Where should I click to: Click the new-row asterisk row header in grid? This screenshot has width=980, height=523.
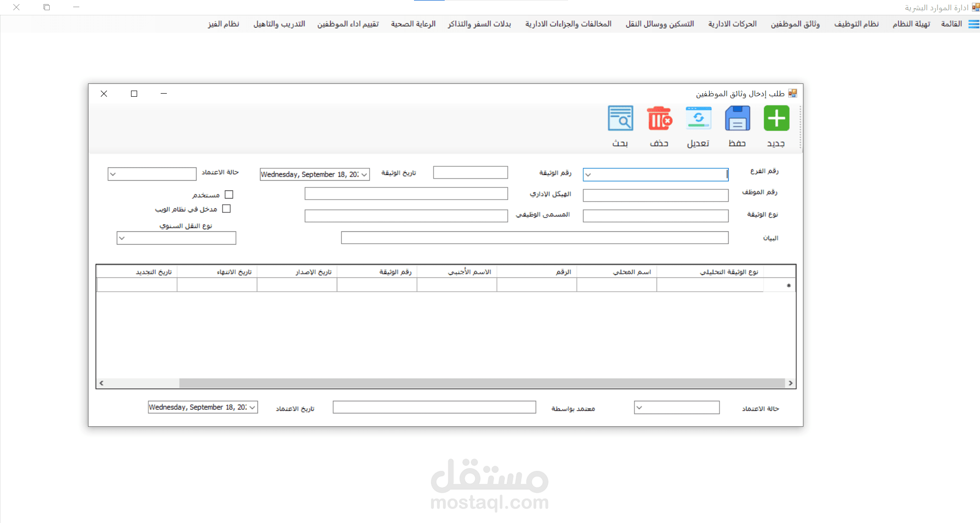(x=779, y=285)
